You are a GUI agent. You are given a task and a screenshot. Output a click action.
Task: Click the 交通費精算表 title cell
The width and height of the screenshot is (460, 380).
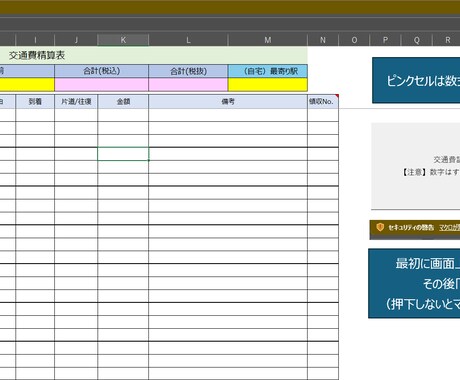[x=154, y=55]
